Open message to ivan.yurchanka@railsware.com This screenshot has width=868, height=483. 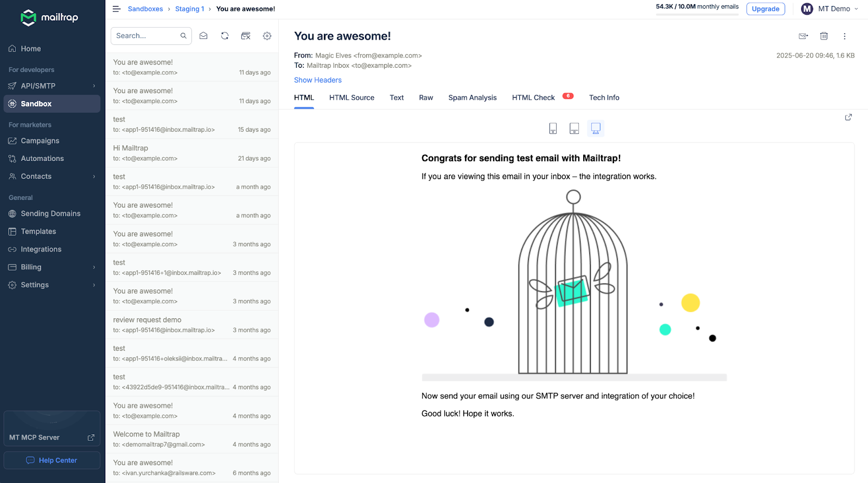[x=192, y=468]
